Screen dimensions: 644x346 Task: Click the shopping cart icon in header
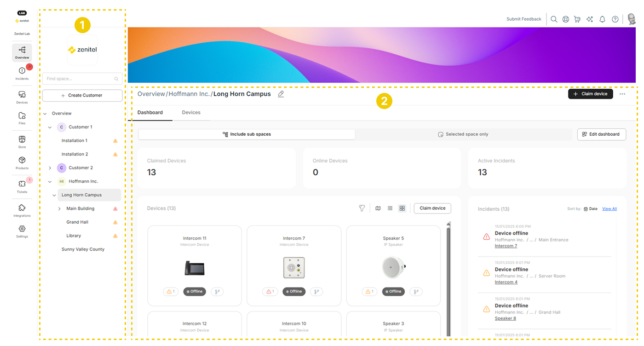(x=577, y=19)
